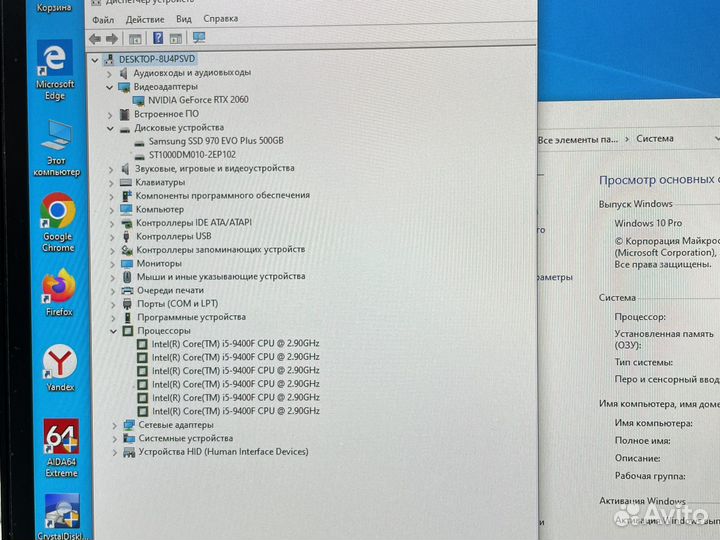
Task: Select the first Intel Core i5-9400F processor entry
Action: (x=236, y=343)
